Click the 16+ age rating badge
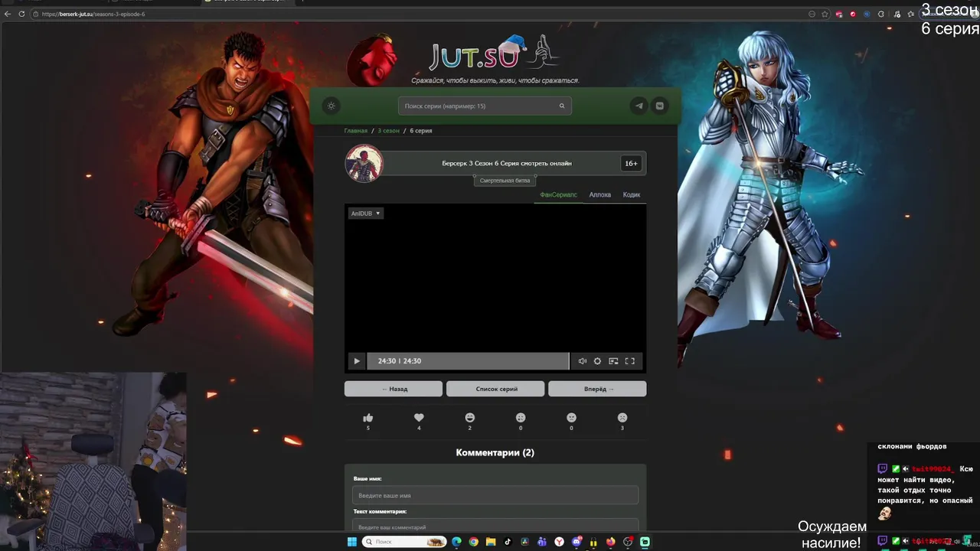Viewport: 980px width, 551px height. [631, 163]
